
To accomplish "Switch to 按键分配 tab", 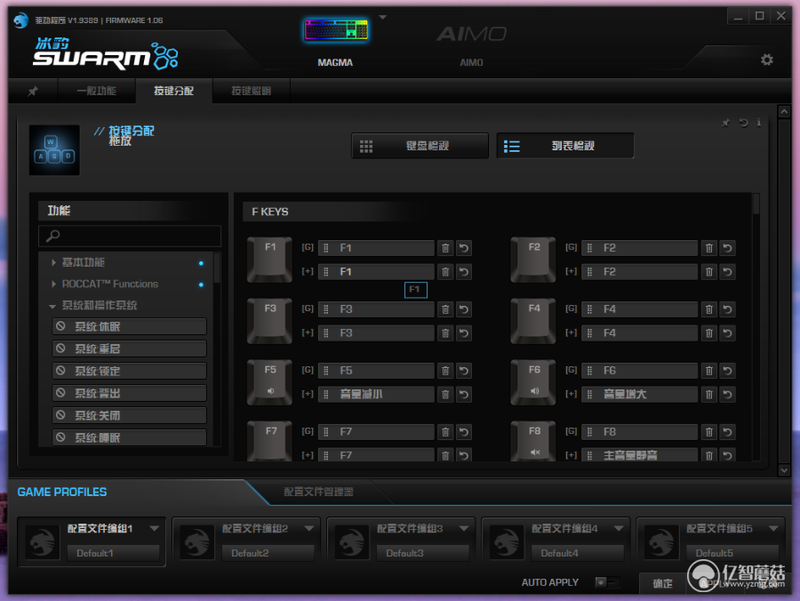I will pyautogui.click(x=174, y=91).
